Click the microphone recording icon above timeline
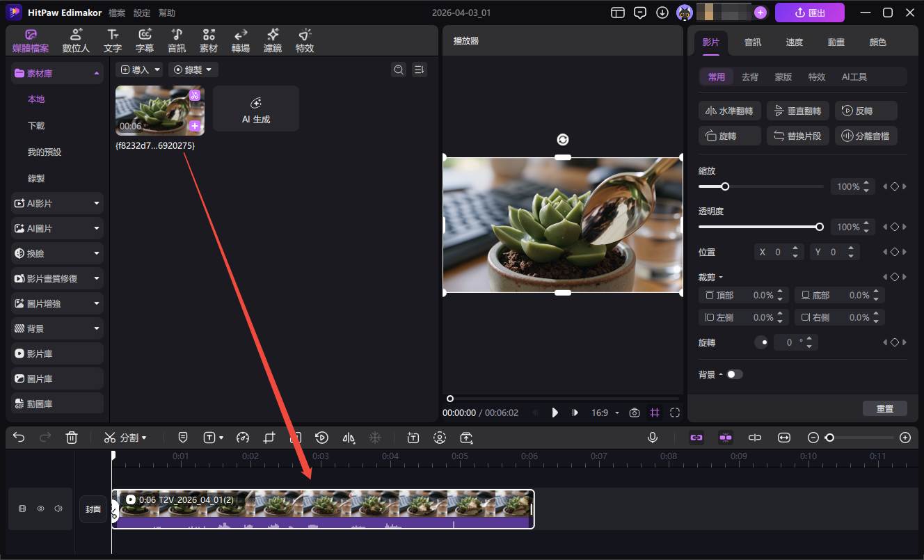The image size is (924, 560). [653, 438]
